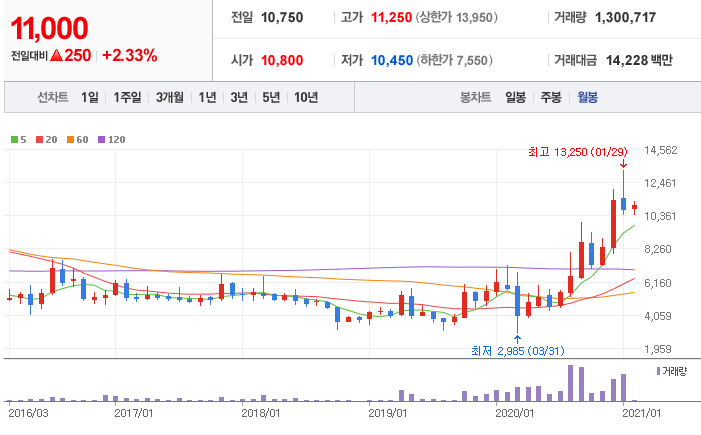Viewport: 701px width, 435px height.
Task: Click the 4,059 price axis label
Action: [658, 316]
